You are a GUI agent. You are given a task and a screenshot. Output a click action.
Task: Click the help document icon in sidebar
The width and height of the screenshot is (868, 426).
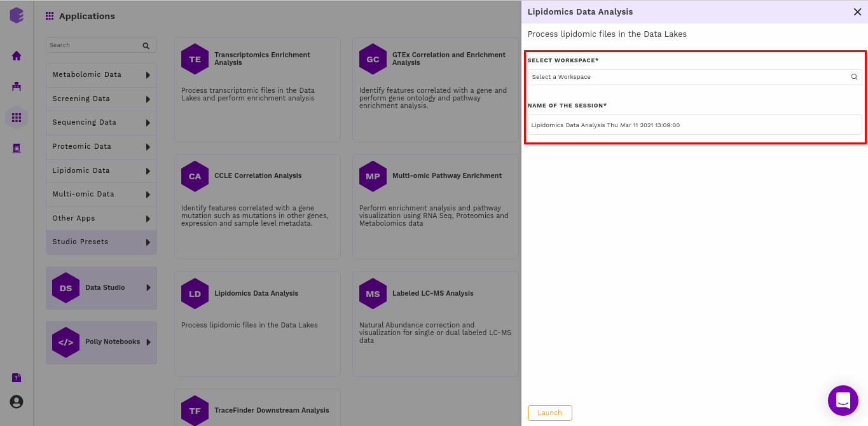point(17,378)
